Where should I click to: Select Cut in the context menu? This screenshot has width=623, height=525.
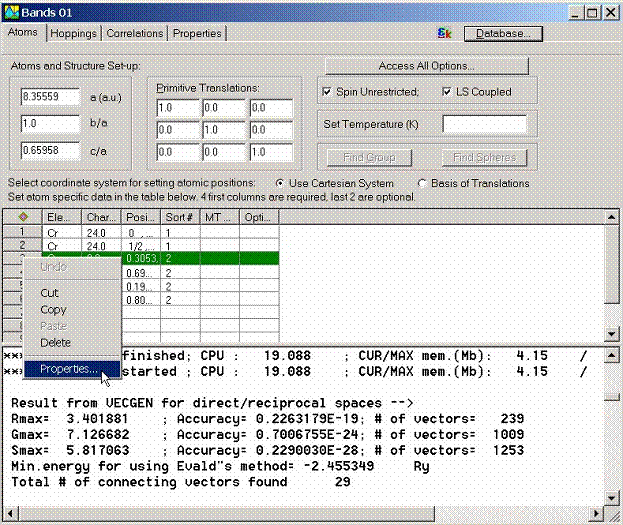tap(49, 293)
